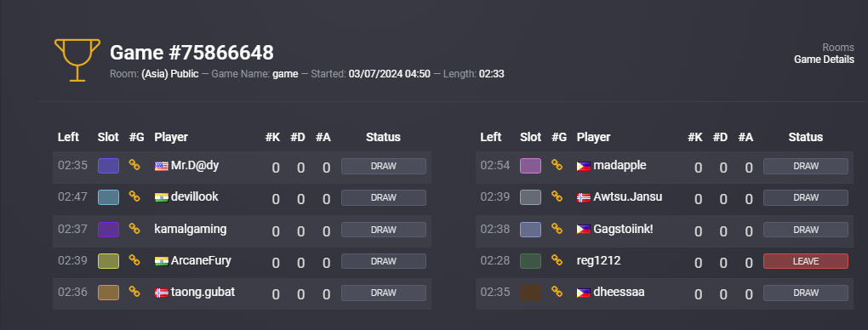Click the pink slot color for madapple
The image size is (868, 330).
tap(530, 166)
